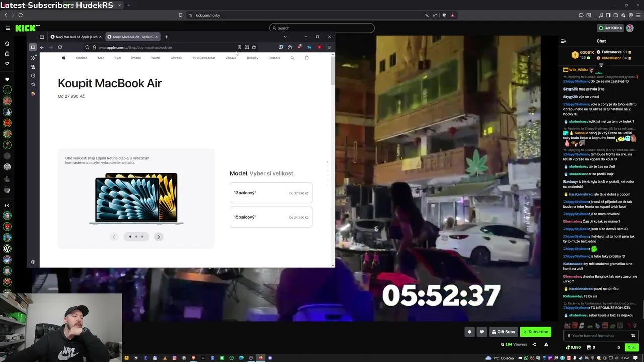Reload the Apple page
This screenshot has width=644, height=362.
click(60, 47)
